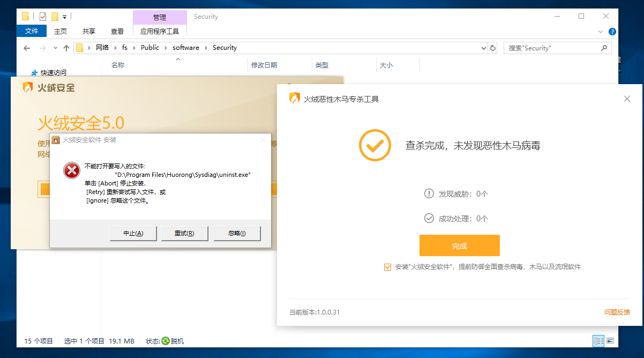Click the search "Security" input field
The height and width of the screenshot is (358, 644).
click(551, 48)
